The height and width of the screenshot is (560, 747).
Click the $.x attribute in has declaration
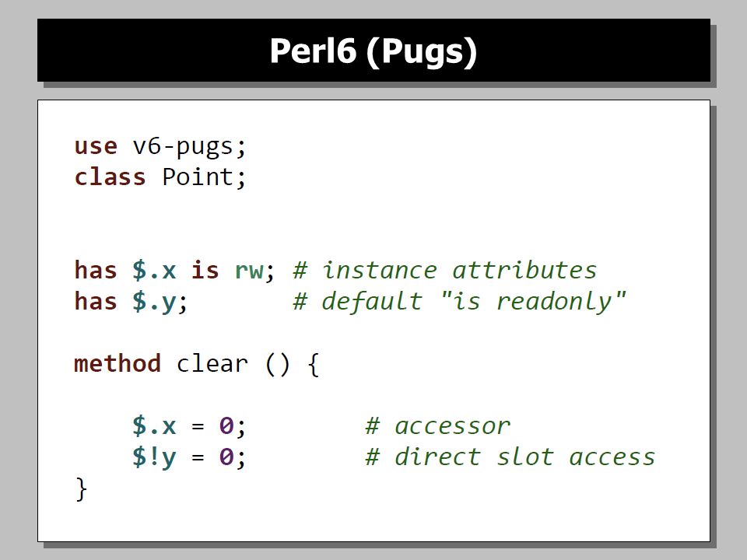point(154,271)
